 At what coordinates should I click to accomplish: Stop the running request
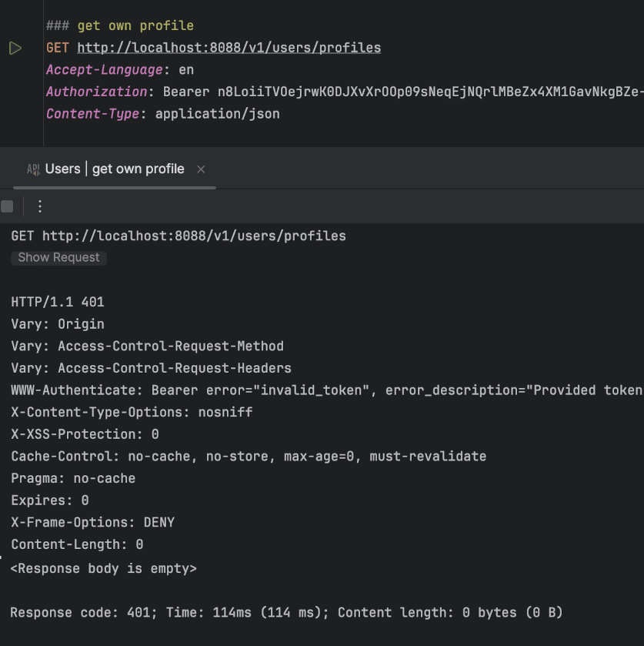tap(7, 206)
